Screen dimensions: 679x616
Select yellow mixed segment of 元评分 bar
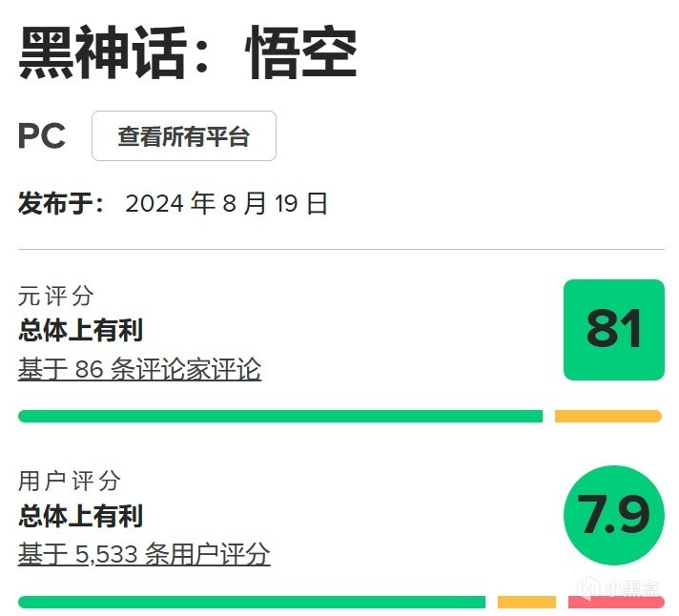[607, 416]
